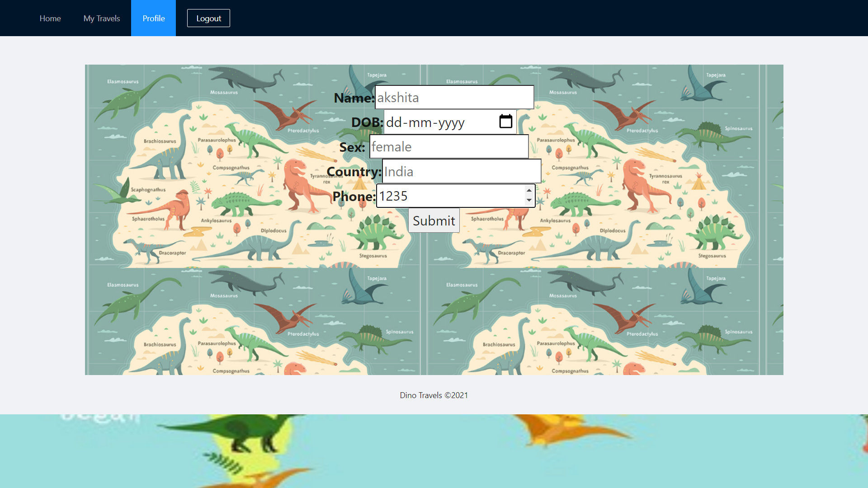Focus the Name input field

(x=454, y=98)
